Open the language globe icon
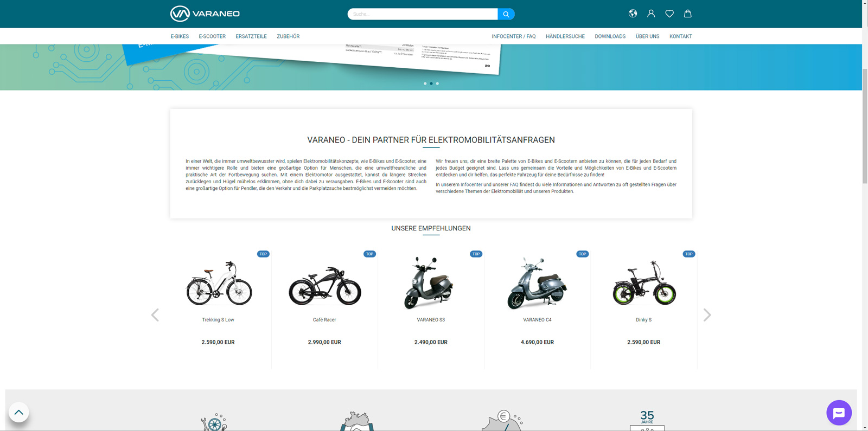The width and height of the screenshot is (868, 431). (633, 14)
